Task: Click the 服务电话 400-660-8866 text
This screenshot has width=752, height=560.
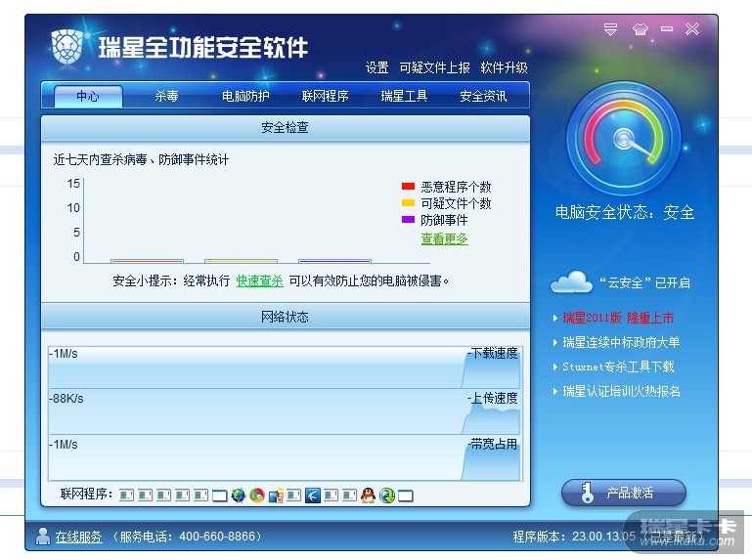Action: click(x=188, y=536)
